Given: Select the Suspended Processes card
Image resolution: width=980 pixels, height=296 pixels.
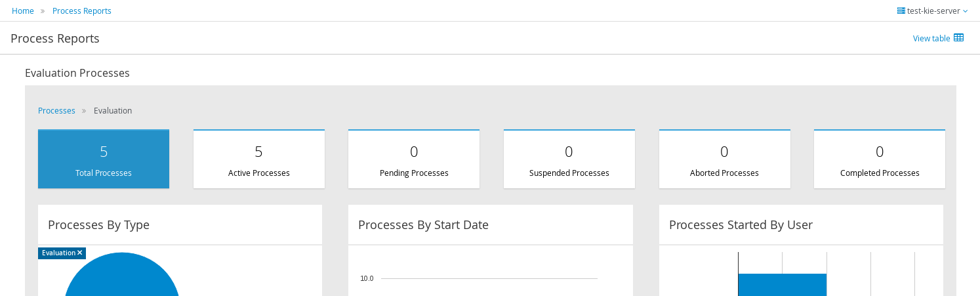Looking at the screenshot, I should pos(569,159).
